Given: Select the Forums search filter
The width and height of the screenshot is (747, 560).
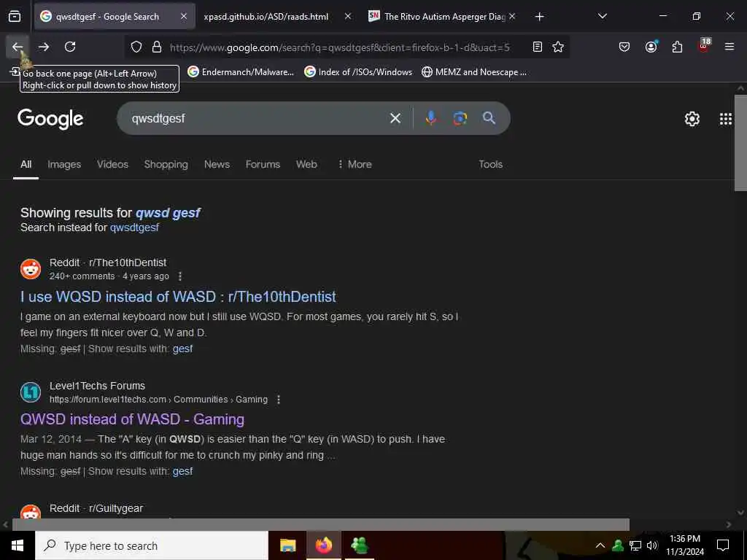Looking at the screenshot, I should click(263, 164).
